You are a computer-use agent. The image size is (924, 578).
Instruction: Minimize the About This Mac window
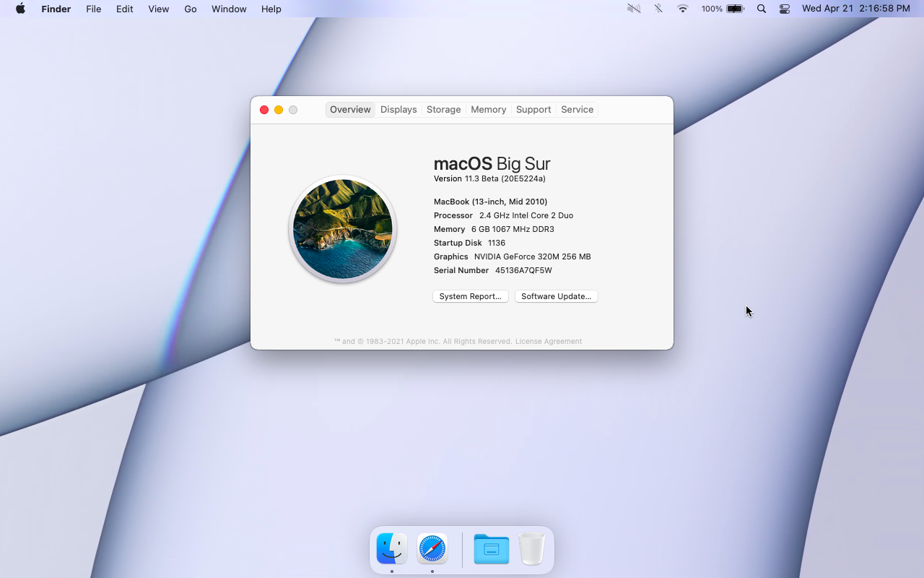tap(279, 110)
